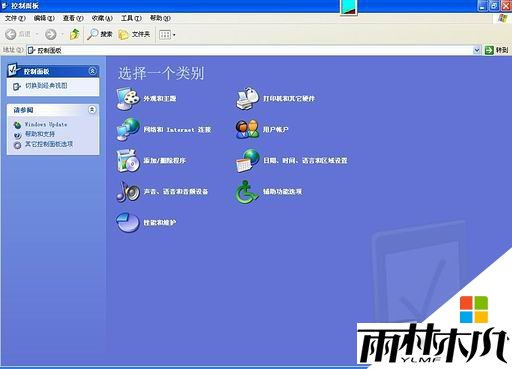Click the 搜索 search toolbar button

(100, 34)
